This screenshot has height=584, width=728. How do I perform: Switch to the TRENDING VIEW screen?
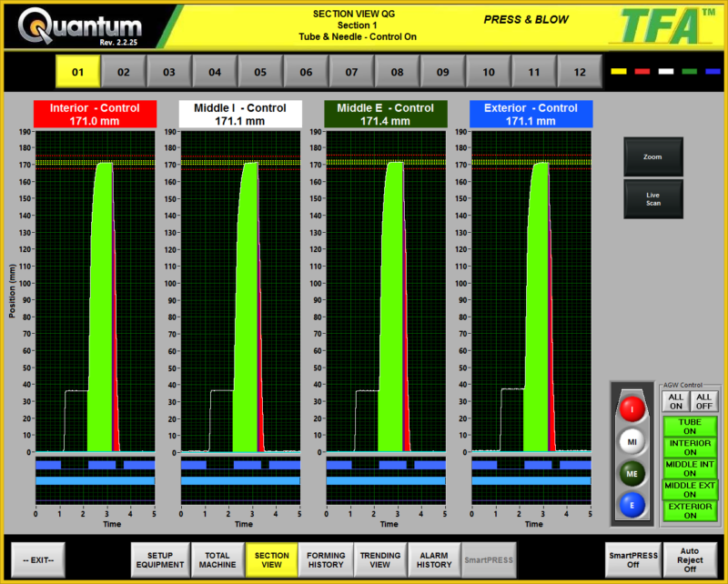pyautogui.click(x=380, y=559)
